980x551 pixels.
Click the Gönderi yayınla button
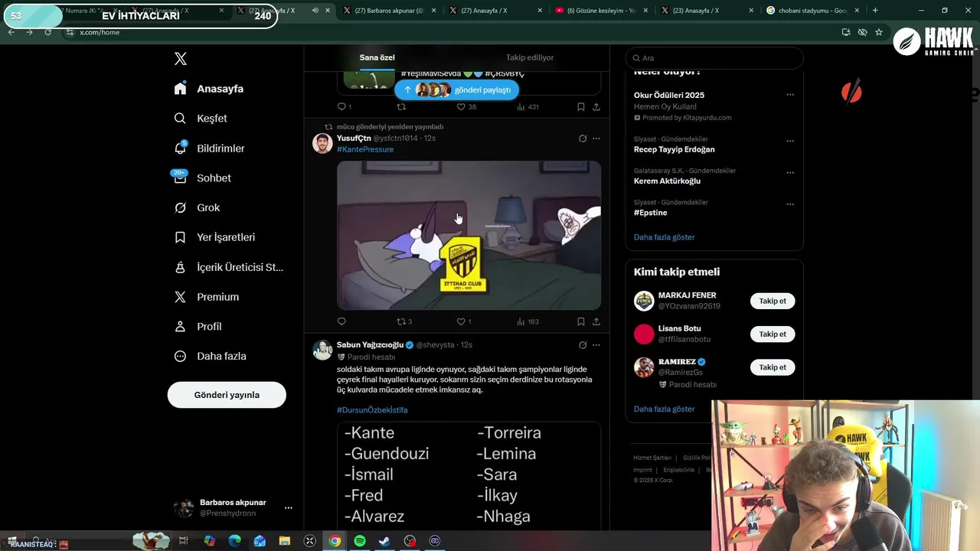click(x=227, y=395)
